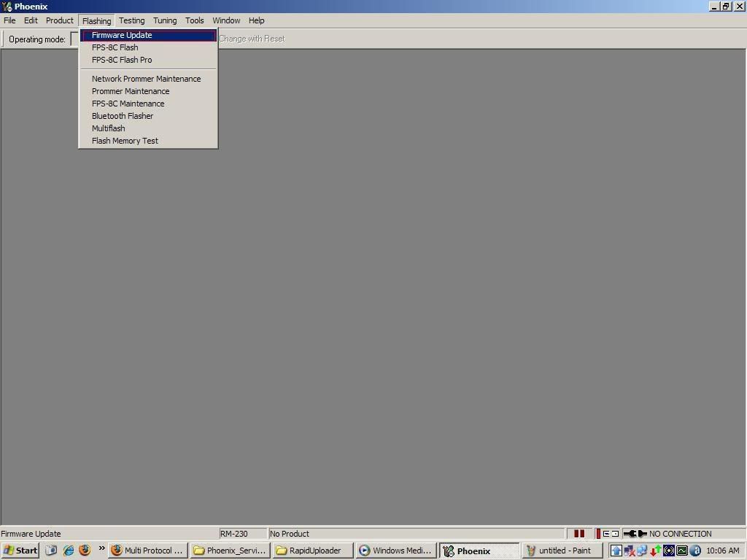Click disconnected network tray icon with red X
The height and width of the screenshot is (560, 747).
pos(630,551)
